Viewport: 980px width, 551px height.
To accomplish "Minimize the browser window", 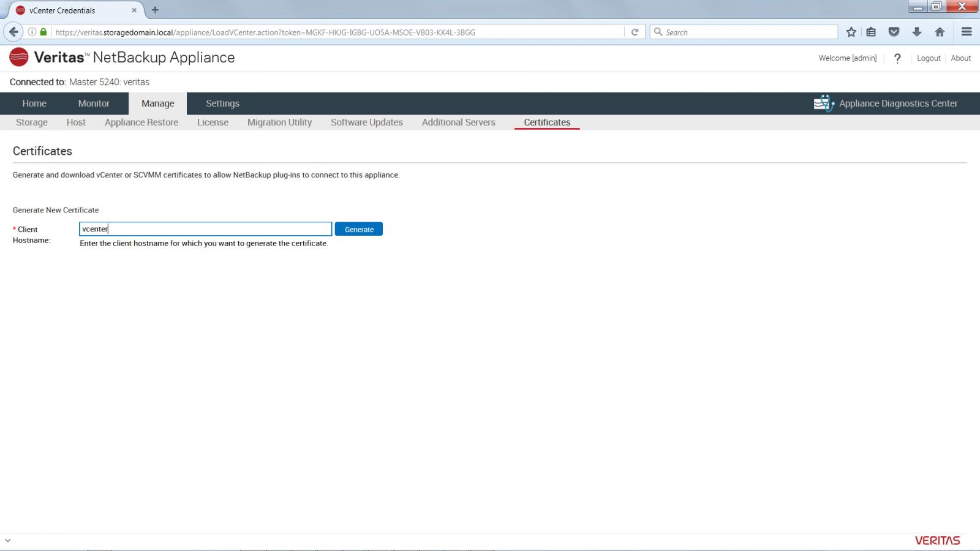I will (918, 7).
